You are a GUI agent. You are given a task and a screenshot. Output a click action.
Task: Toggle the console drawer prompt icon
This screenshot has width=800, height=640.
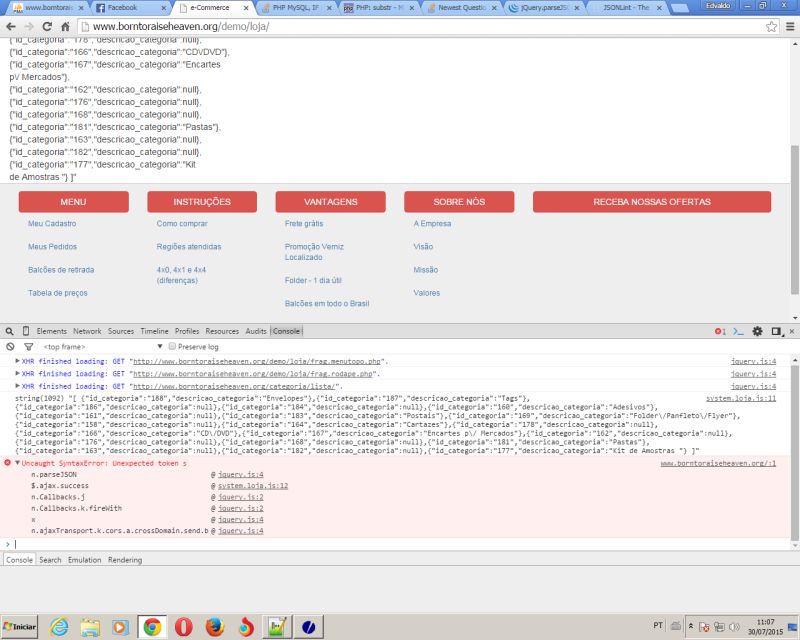pos(738,331)
